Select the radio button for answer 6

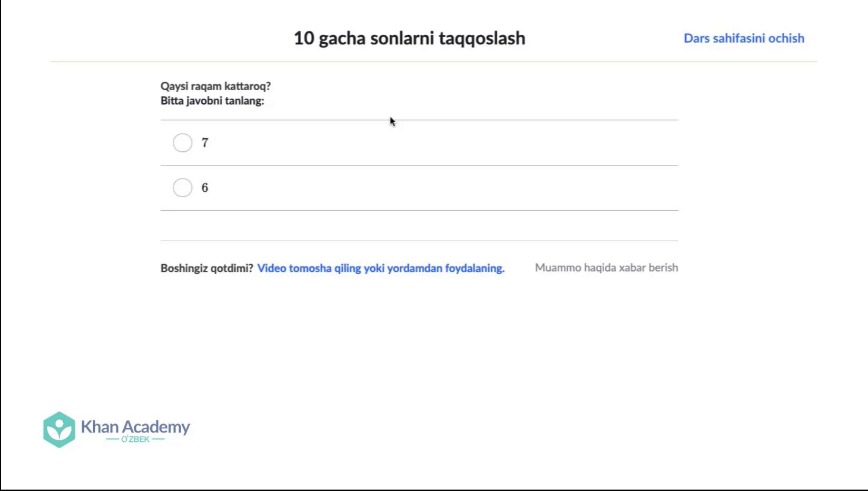(x=182, y=188)
